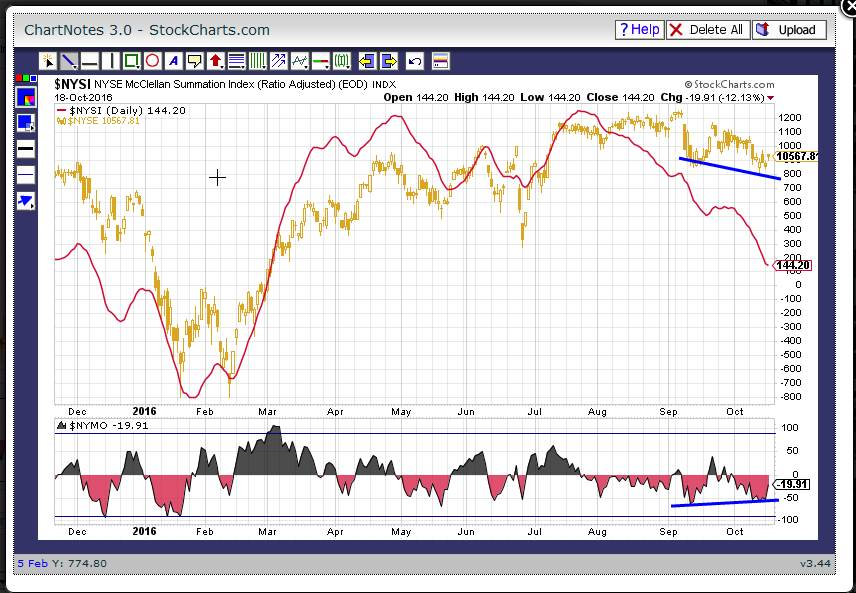
Task: Select the vertical line tool
Action: [x=111, y=60]
